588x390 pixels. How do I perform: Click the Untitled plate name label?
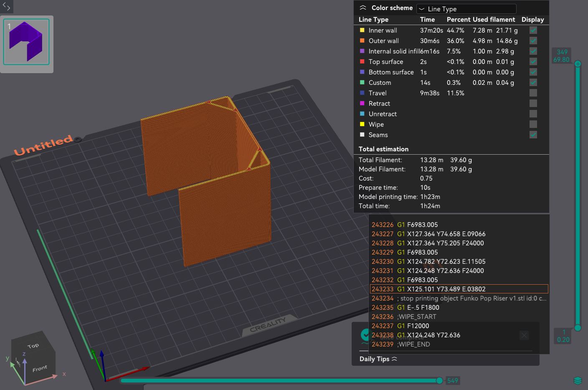pyautogui.click(x=44, y=145)
